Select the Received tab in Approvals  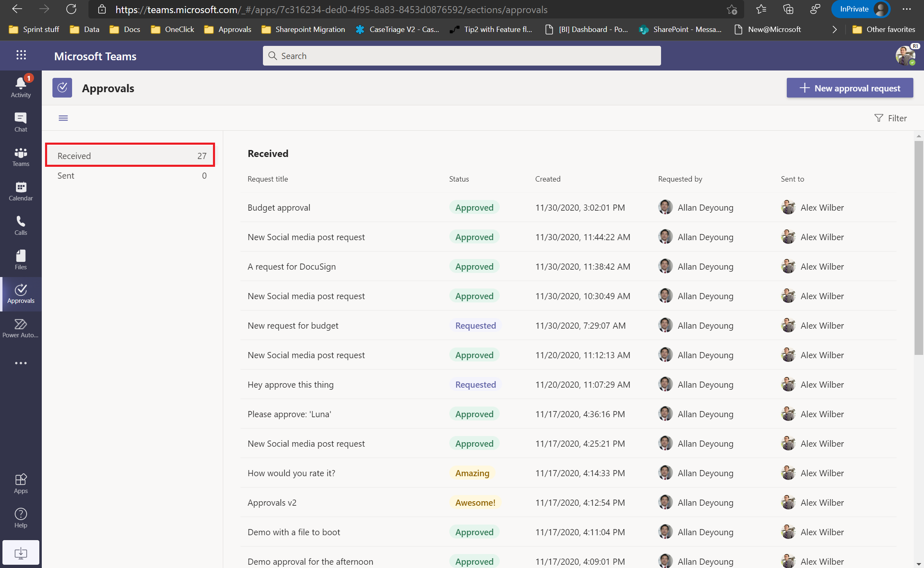click(132, 155)
